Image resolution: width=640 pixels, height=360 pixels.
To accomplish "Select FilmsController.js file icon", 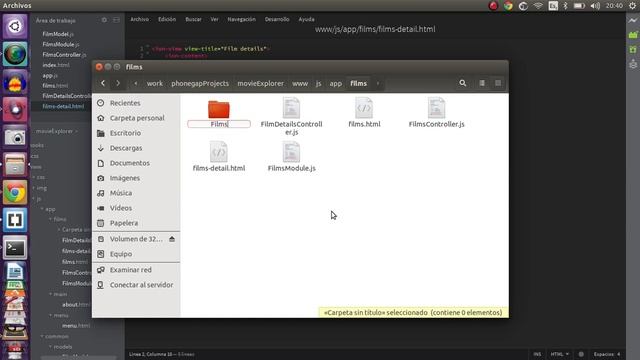I will click(436, 108).
